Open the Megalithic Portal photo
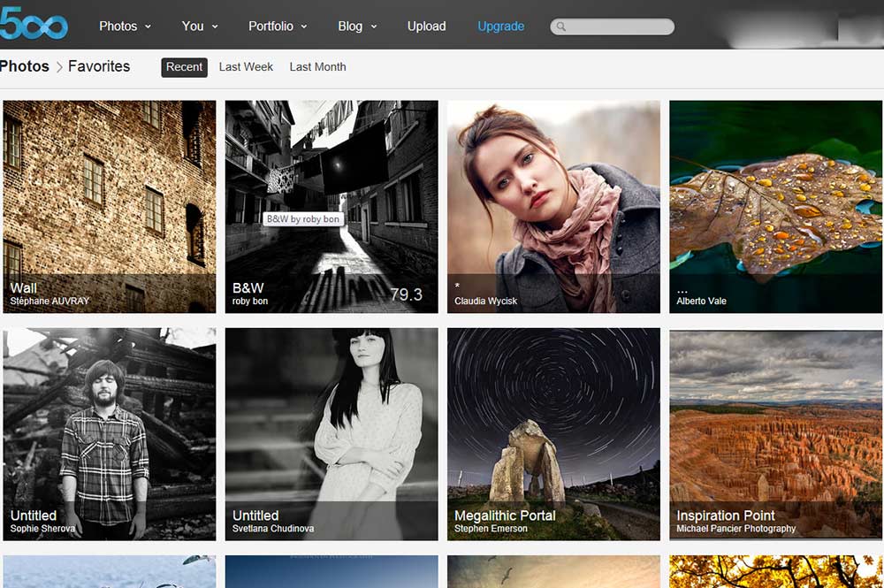884x588 pixels. [x=553, y=435]
